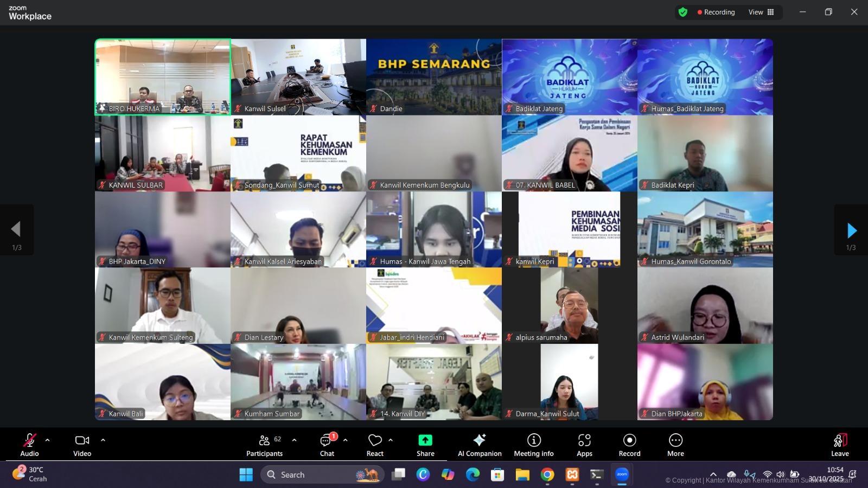Click the green encryption shield icon
Screen dimensions: 868x488
tap(683, 12)
